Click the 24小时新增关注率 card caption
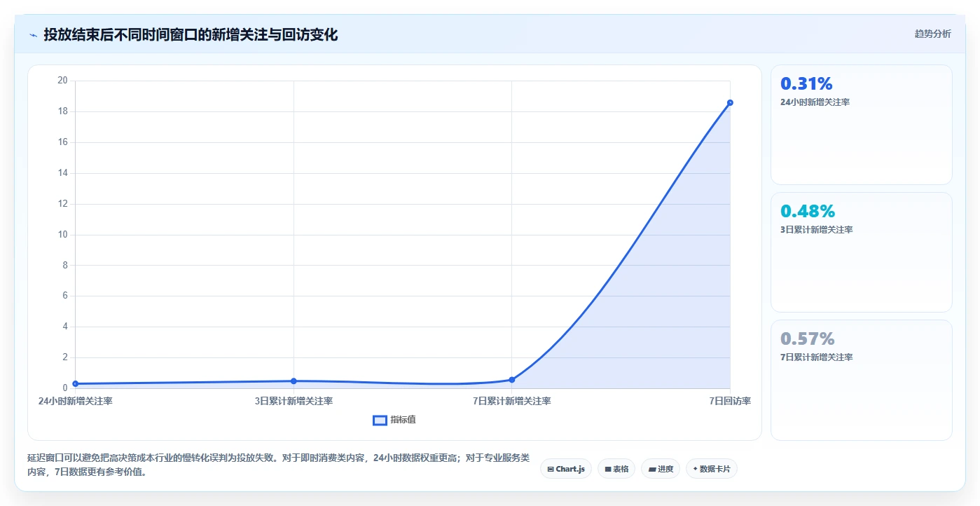The image size is (980, 506). point(815,102)
